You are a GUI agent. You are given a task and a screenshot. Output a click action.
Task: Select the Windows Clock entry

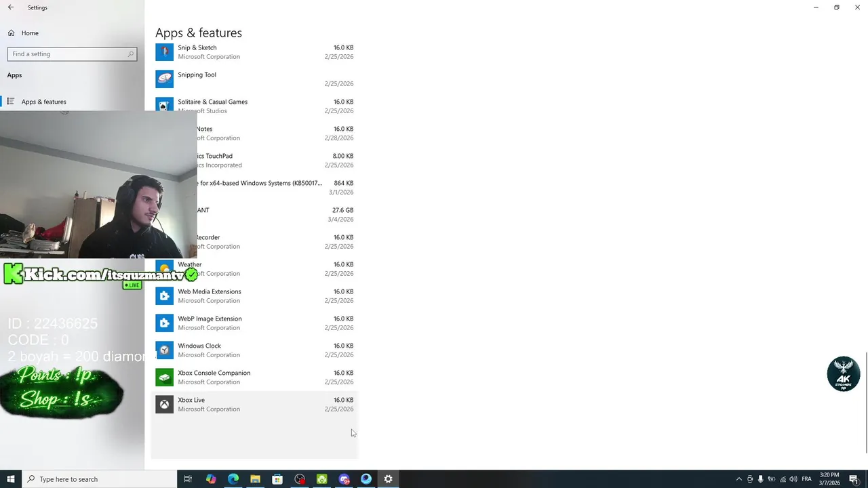[x=254, y=350]
